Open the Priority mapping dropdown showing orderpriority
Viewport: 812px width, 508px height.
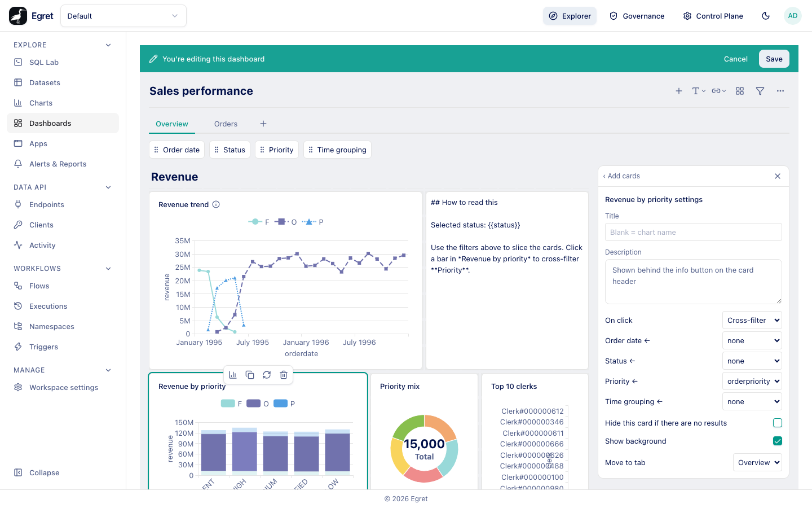point(752,381)
